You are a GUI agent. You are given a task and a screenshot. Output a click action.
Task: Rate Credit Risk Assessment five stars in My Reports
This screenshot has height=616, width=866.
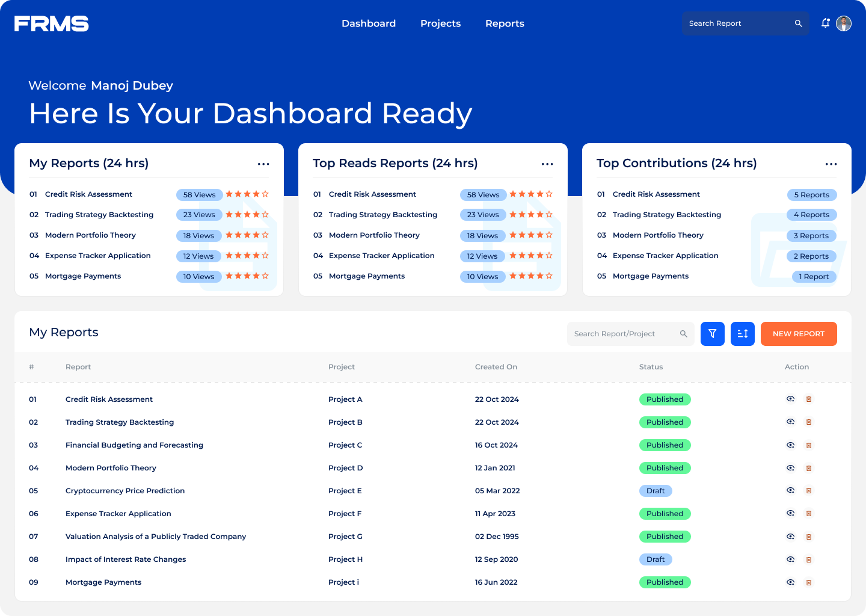pyautogui.click(x=265, y=194)
